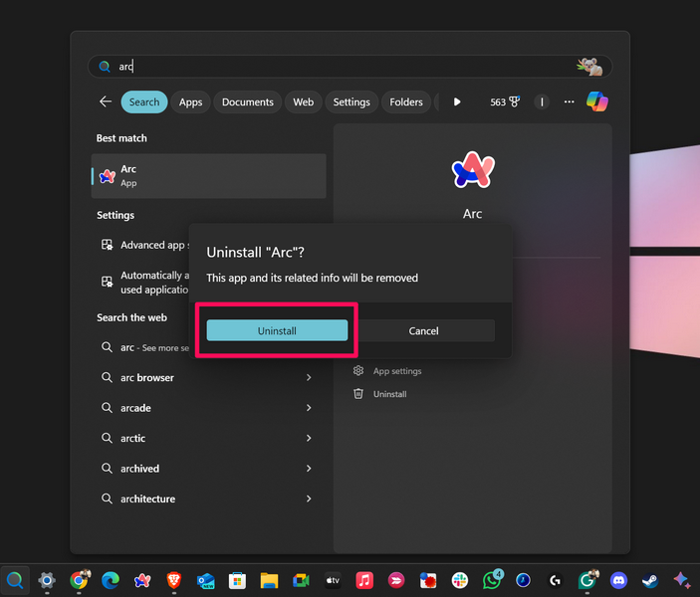Switch to the Apps filter tab
The image size is (700, 597).
(x=190, y=101)
